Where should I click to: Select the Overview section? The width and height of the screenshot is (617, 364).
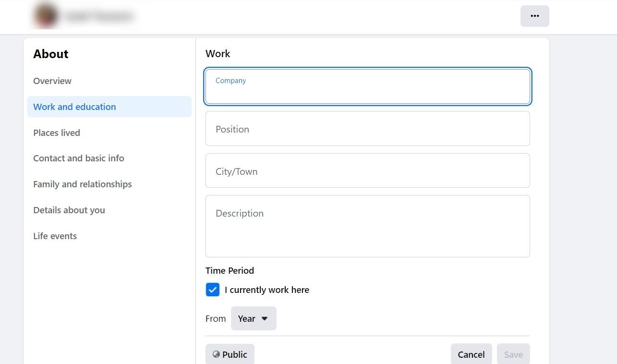(52, 81)
